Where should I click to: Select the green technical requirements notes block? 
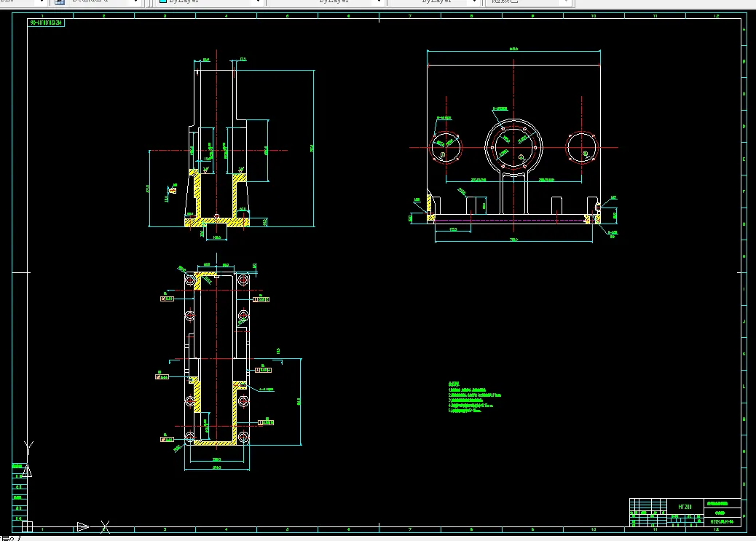474,398
